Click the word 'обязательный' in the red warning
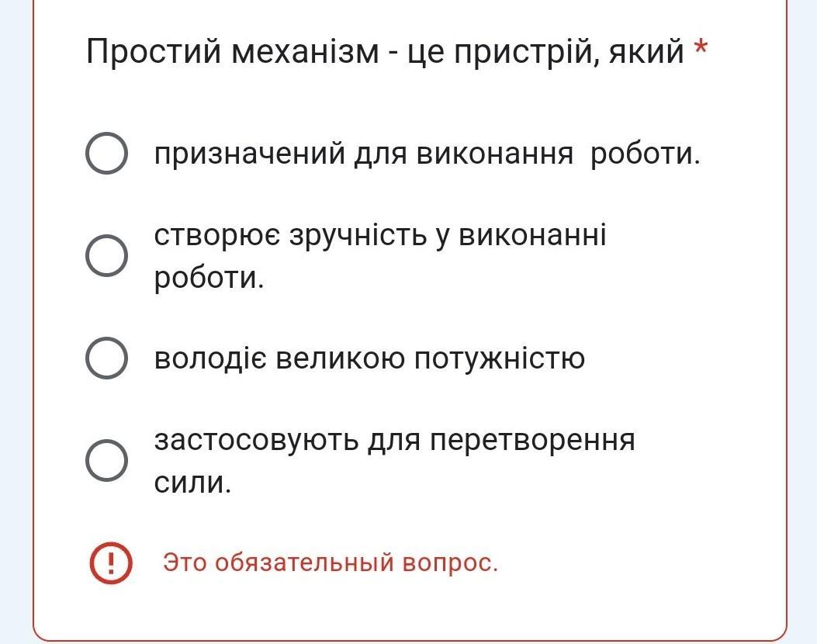817x644 pixels. click(x=304, y=563)
